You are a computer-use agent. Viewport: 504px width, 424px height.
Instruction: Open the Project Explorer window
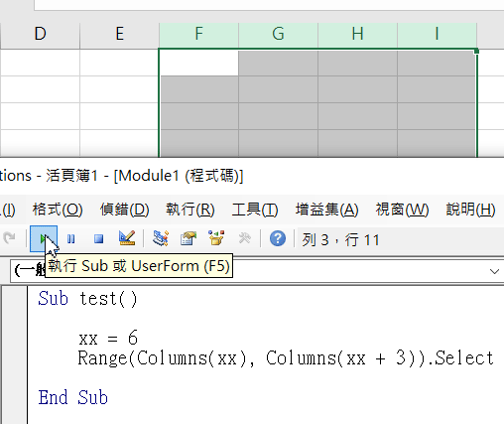(161, 238)
